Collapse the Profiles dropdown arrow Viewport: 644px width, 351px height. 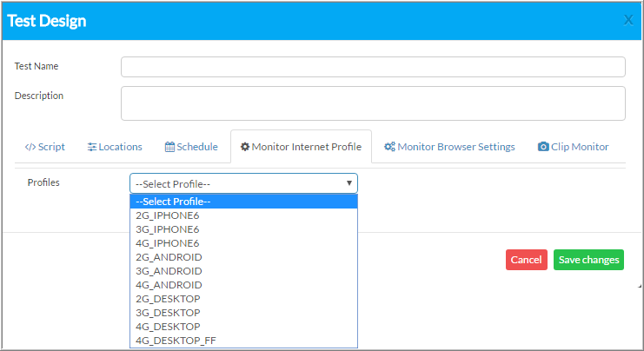coord(349,183)
